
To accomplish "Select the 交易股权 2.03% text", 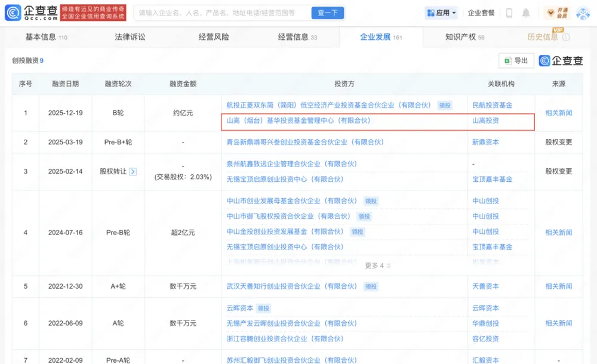I will (x=183, y=177).
